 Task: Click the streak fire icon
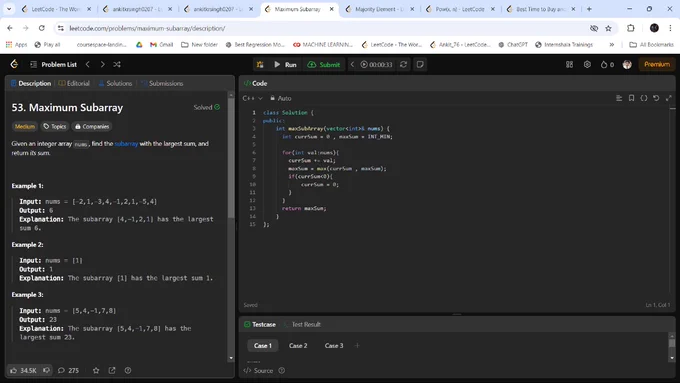point(607,64)
